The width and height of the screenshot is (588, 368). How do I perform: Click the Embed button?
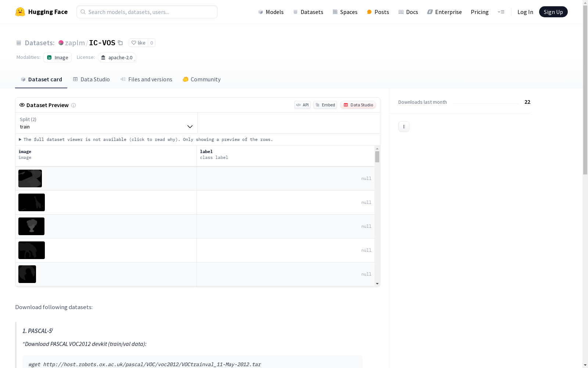tap(325, 105)
